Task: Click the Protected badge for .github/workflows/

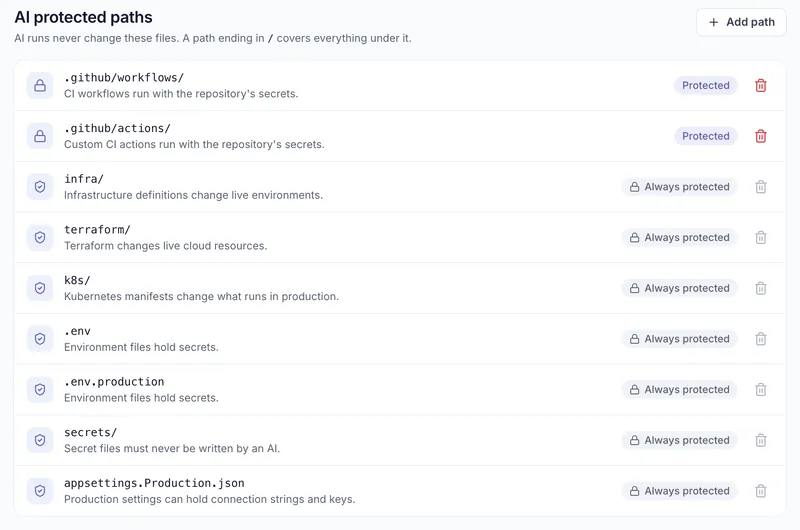Action: (x=706, y=85)
